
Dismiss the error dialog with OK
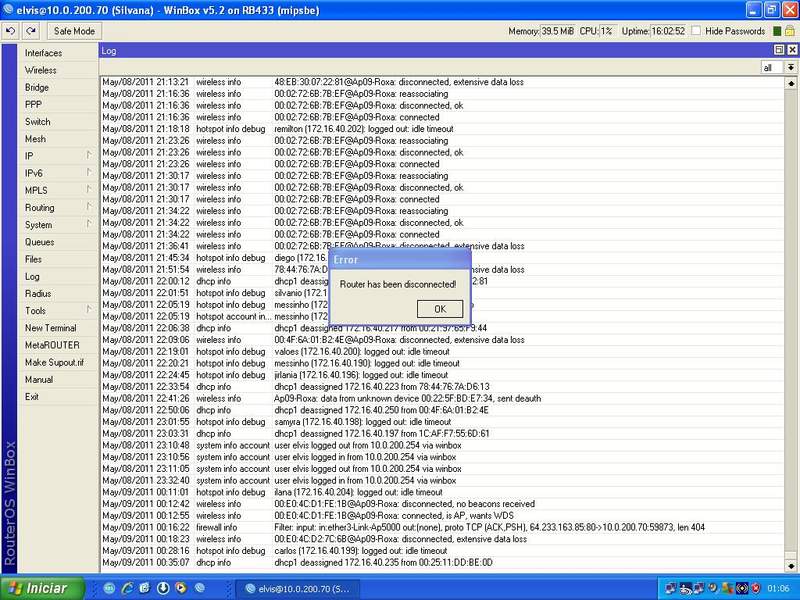440,309
